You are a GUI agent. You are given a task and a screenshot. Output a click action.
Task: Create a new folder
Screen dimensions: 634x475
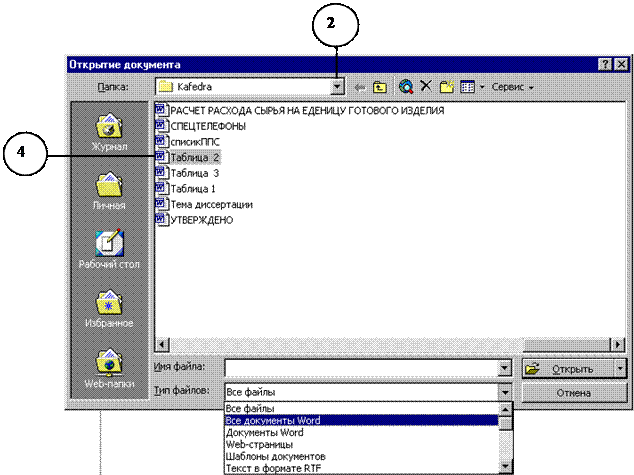coord(447,87)
